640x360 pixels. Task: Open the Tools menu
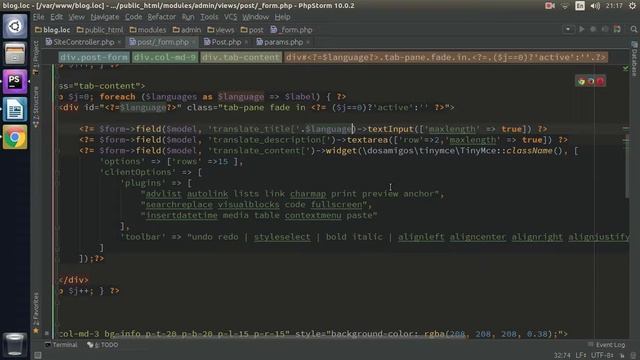coord(209,17)
